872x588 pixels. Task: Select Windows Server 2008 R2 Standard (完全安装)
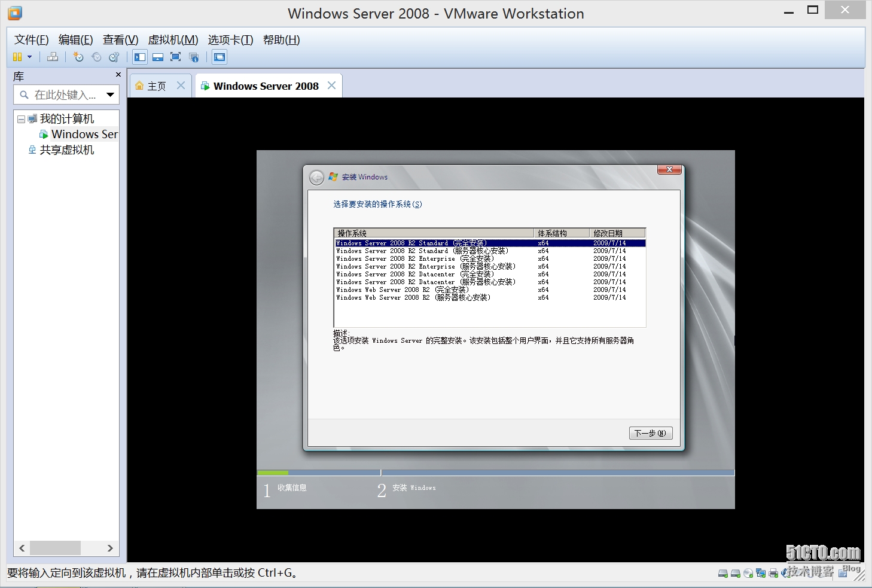coord(490,243)
